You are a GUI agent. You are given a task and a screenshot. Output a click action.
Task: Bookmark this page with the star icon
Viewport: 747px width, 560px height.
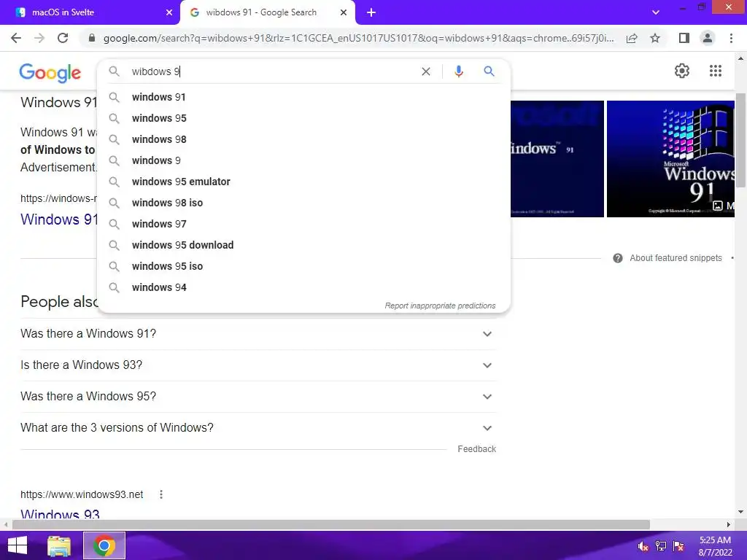(x=655, y=38)
